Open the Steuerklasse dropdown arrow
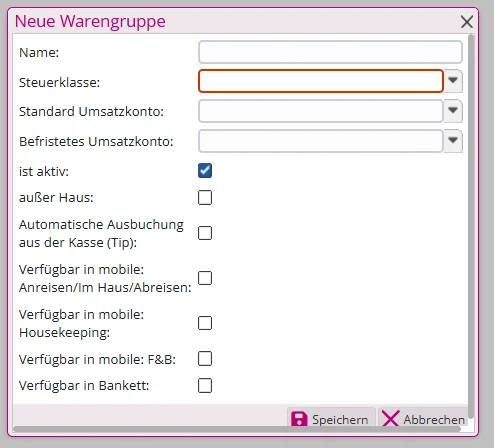The image size is (494, 448). (x=453, y=81)
